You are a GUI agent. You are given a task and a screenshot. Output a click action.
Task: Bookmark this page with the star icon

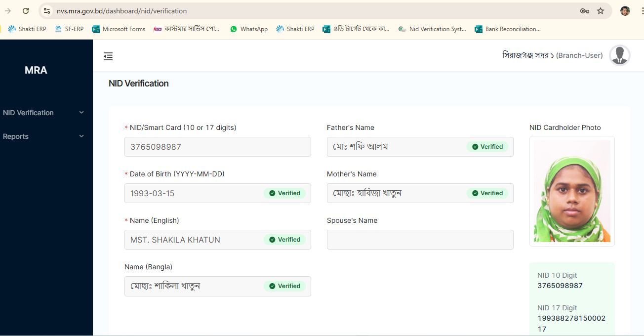[x=601, y=11]
